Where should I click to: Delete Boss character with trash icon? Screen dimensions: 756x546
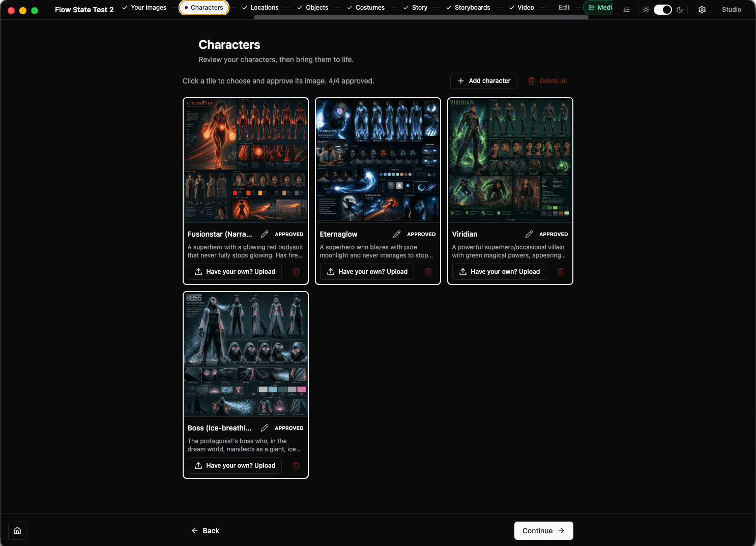point(296,466)
